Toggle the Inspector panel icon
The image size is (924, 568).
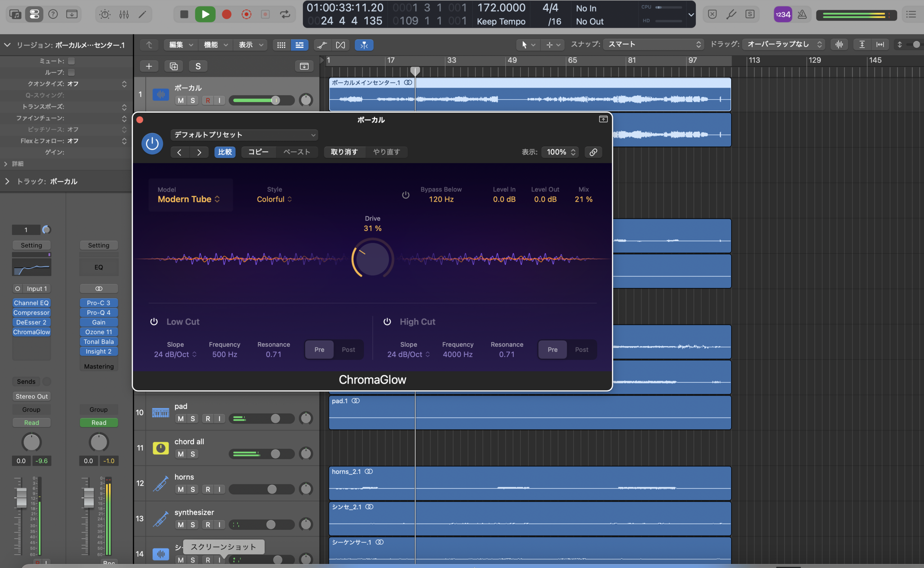pyautogui.click(x=34, y=14)
